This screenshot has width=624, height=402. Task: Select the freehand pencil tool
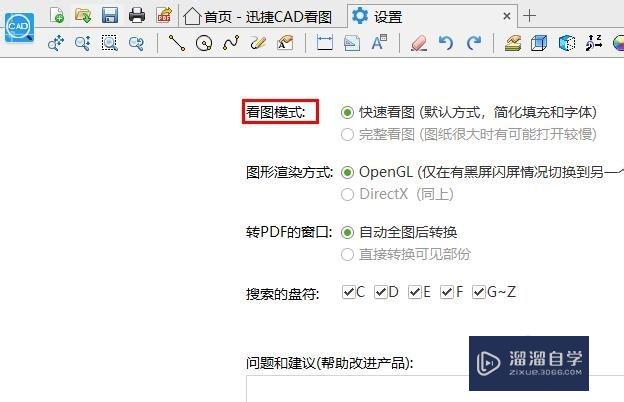point(258,43)
